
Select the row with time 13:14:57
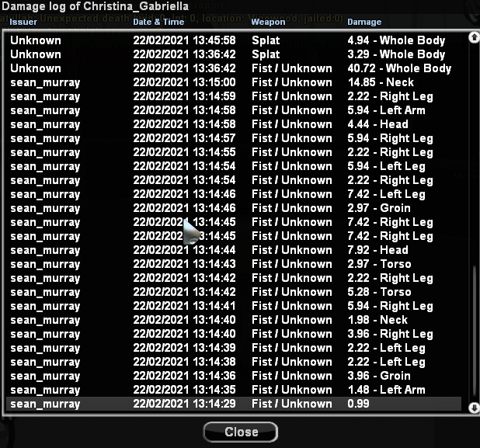click(234, 138)
